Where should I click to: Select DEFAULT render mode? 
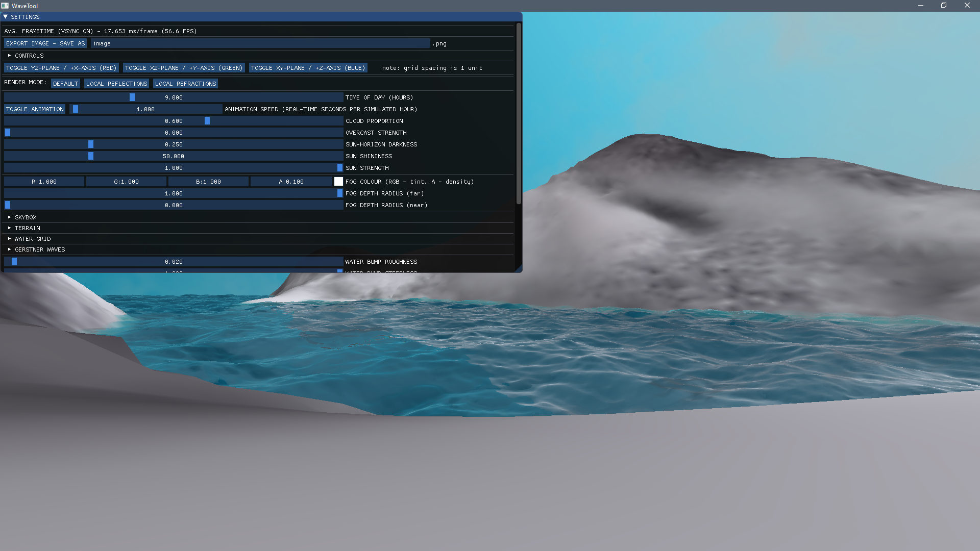[x=65, y=84]
